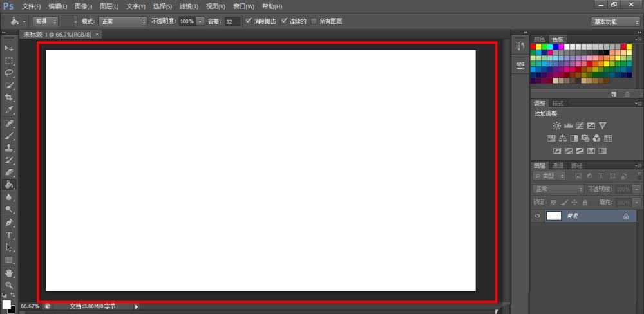
Task: Select the Lasso tool
Action: point(9,73)
